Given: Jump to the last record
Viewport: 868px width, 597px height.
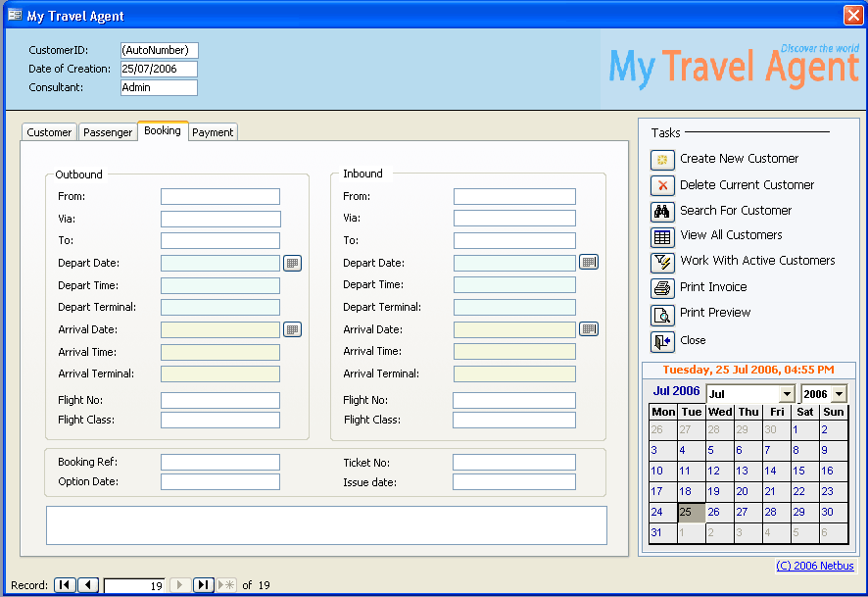Looking at the screenshot, I should 203,585.
